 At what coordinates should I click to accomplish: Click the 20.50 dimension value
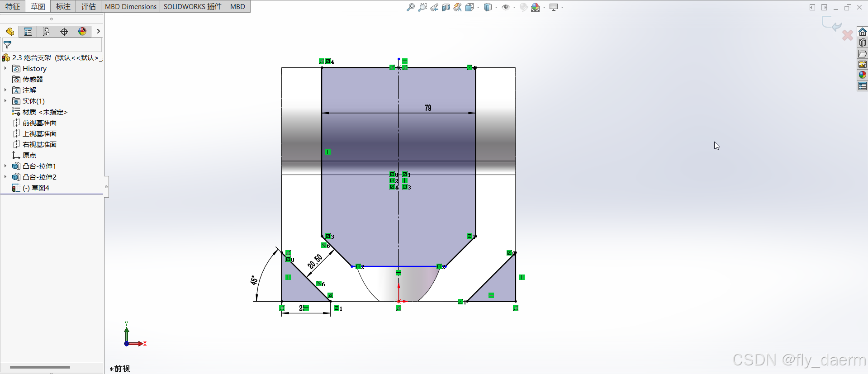point(315,261)
